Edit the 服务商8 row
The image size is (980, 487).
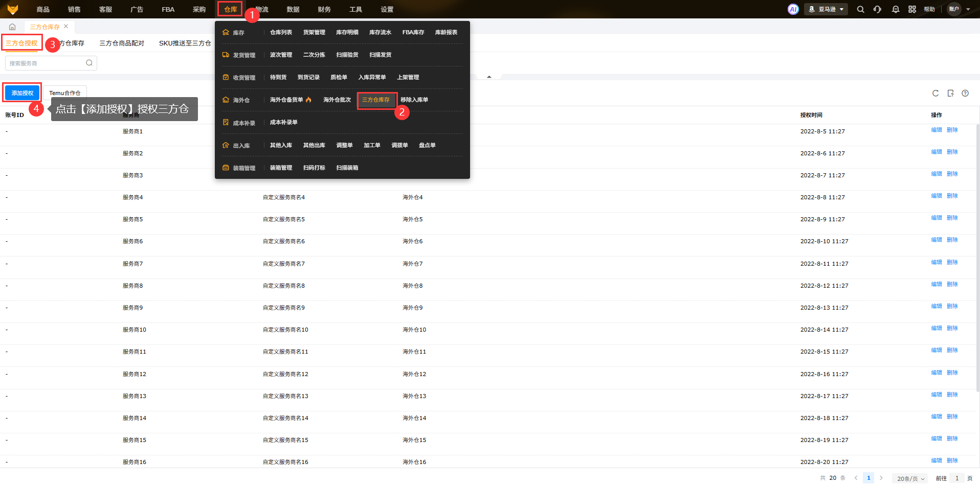[937, 284]
